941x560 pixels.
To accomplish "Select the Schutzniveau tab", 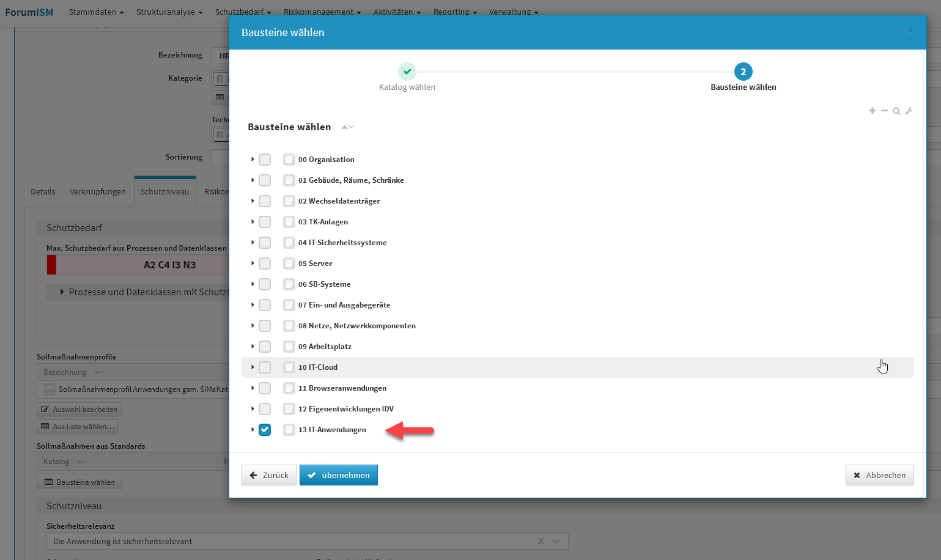I will click(x=165, y=192).
